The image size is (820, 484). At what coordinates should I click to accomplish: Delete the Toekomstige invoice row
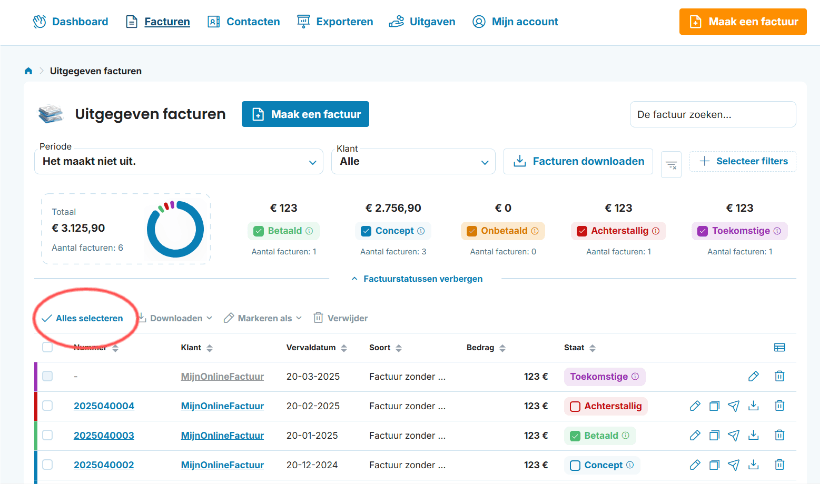click(x=779, y=376)
